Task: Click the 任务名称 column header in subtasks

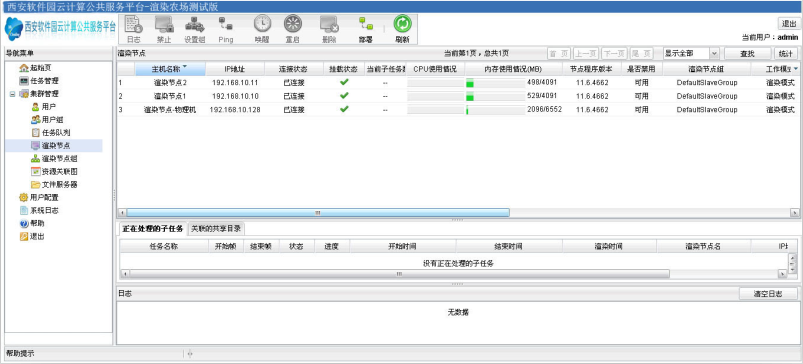Action: (164, 246)
